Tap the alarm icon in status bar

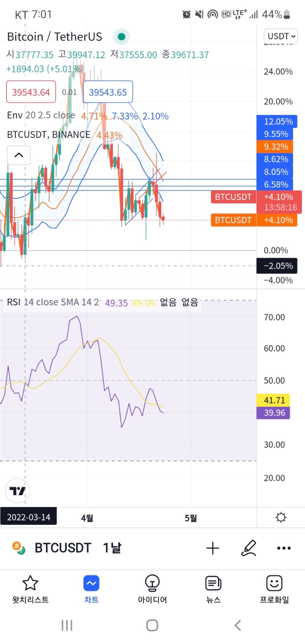pos(186,14)
